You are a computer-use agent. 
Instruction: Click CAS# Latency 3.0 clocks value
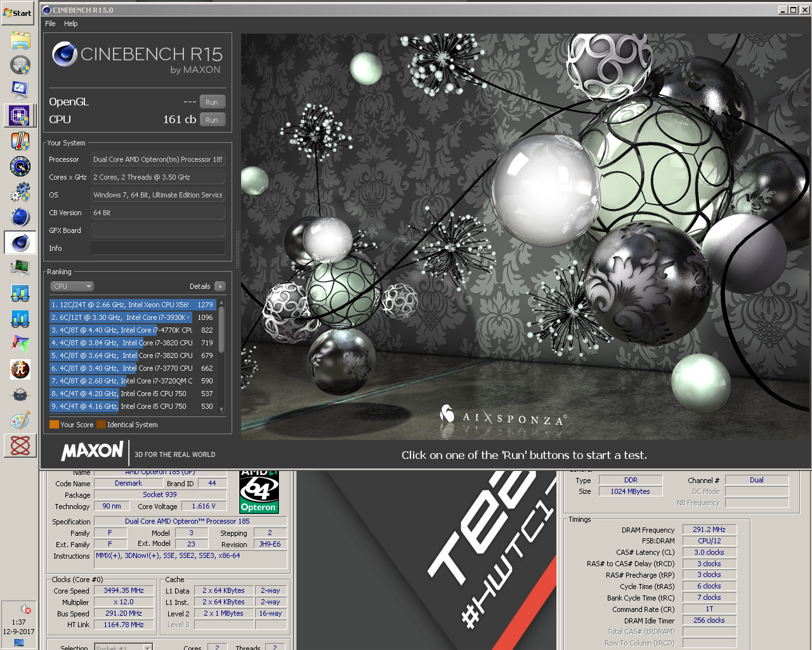(709, 552)
